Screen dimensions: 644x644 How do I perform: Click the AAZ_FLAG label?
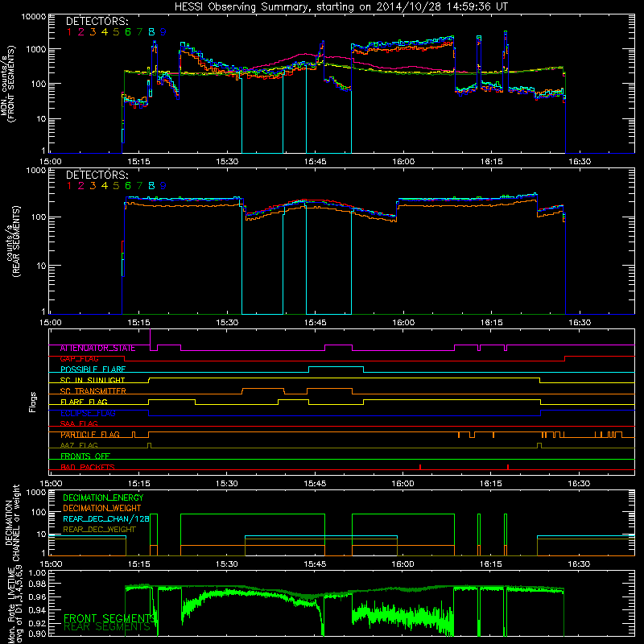79,445
